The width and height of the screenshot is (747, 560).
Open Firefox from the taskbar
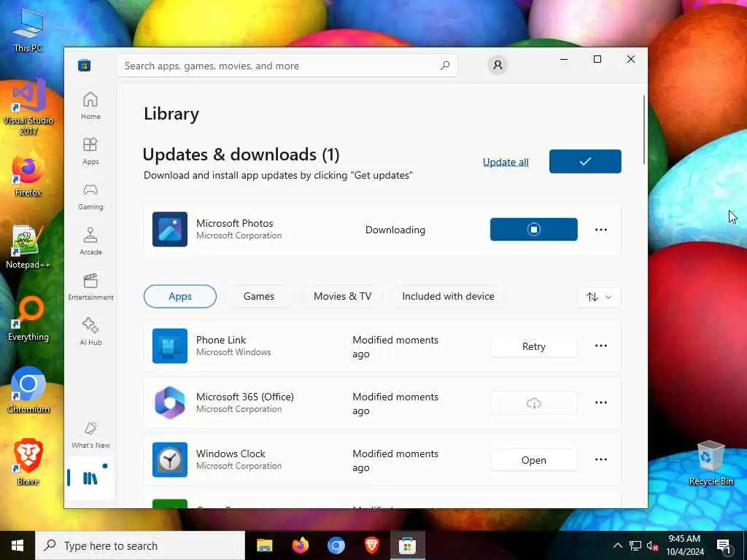tap(300, 545)
